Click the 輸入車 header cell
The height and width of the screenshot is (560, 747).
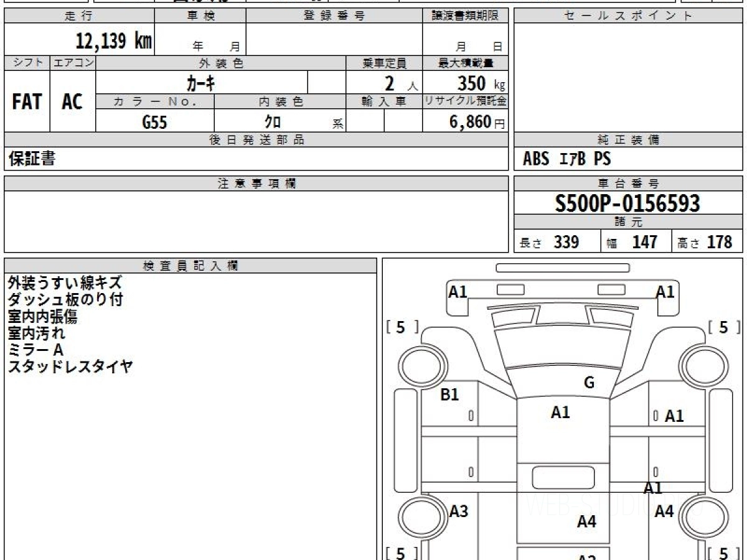pos(384,101)
